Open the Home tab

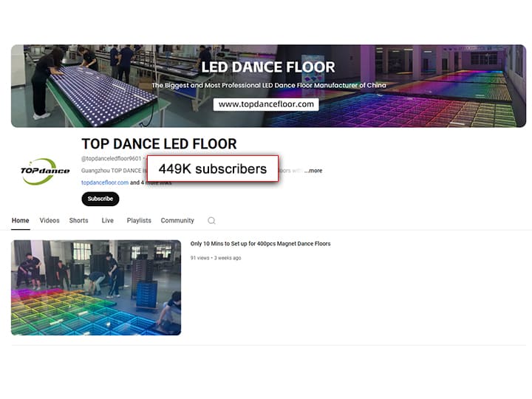[21, 220]
